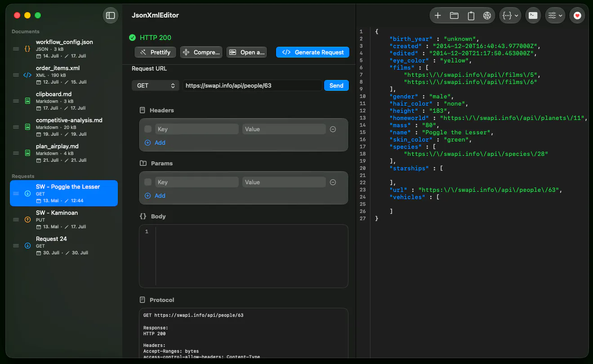593x364 pixels.
Task: Click the plus icon to add new document
Action: 437,15
